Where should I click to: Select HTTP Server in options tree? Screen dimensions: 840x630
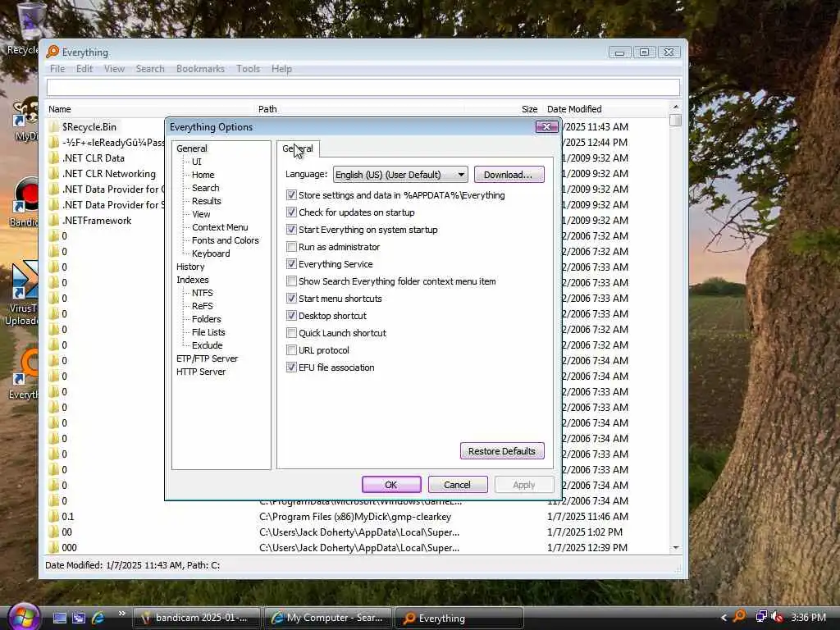pyautogui.click(x=201, y=372)
